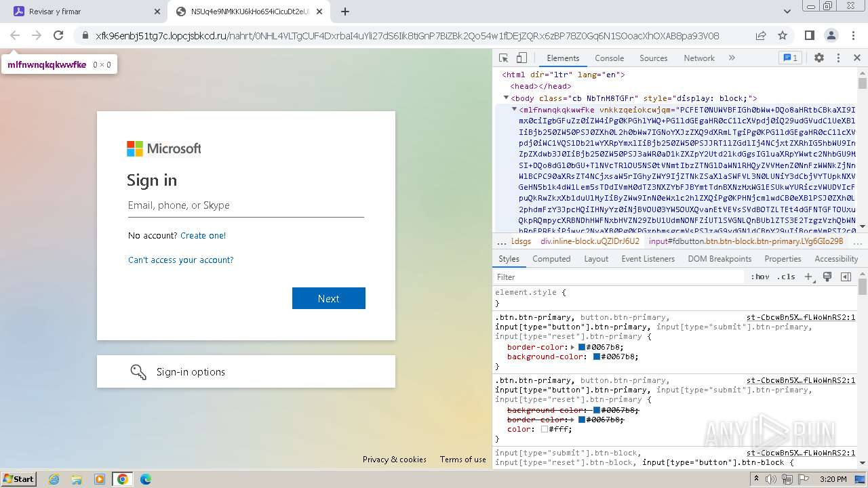Screen dimensions: 868x488
Task: Switch to the Console tab
Action: point(609,58)
